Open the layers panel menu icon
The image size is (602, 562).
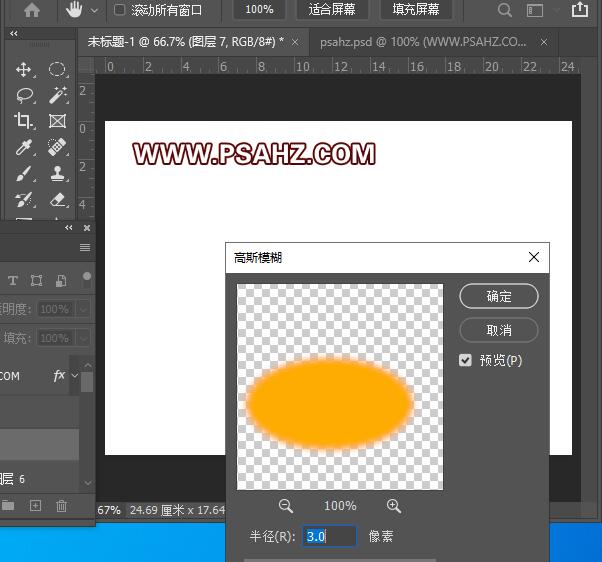[x=85, y=248]
